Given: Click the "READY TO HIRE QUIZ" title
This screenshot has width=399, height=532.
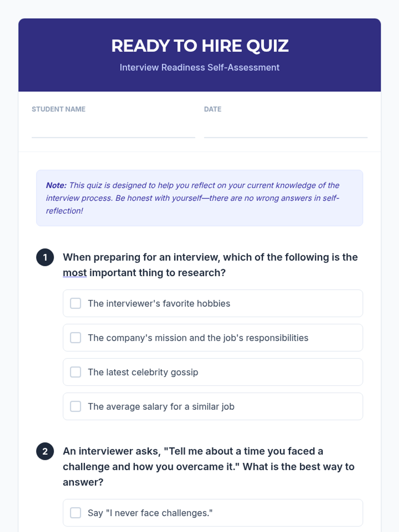Looking at the screenshot, I should [199, 46].
